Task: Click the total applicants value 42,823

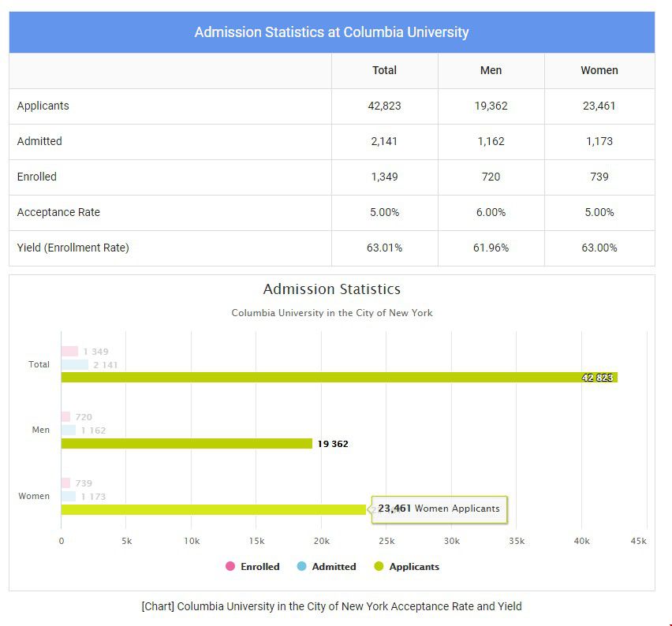Action: (x=384, y=106)
